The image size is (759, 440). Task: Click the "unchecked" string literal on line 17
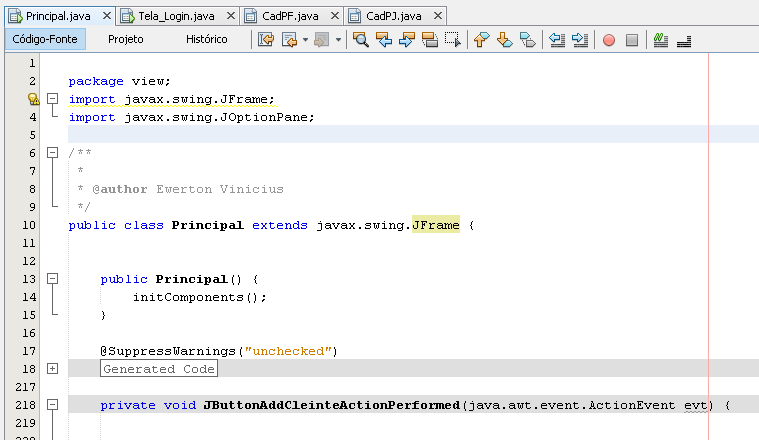(288, 351)
